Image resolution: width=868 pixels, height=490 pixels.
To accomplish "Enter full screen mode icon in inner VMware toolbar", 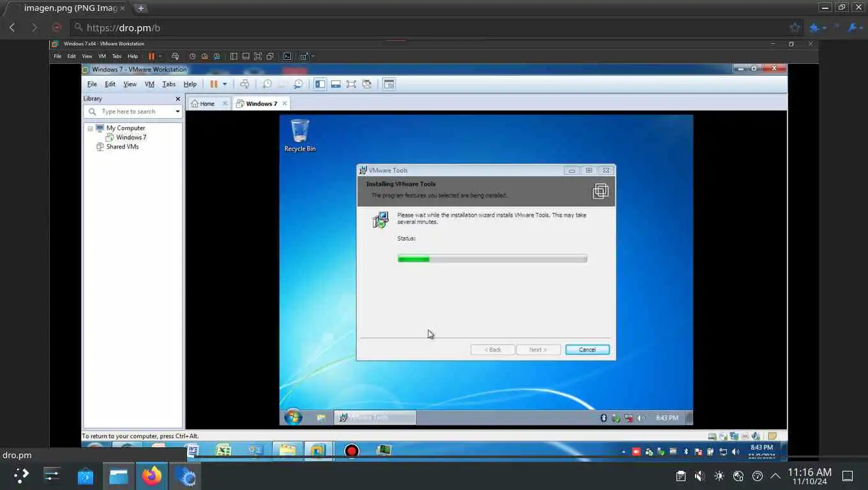I will point(351,84).
